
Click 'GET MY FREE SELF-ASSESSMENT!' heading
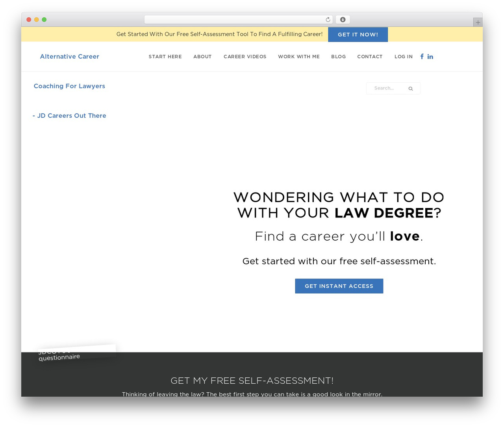pos(252,381)
